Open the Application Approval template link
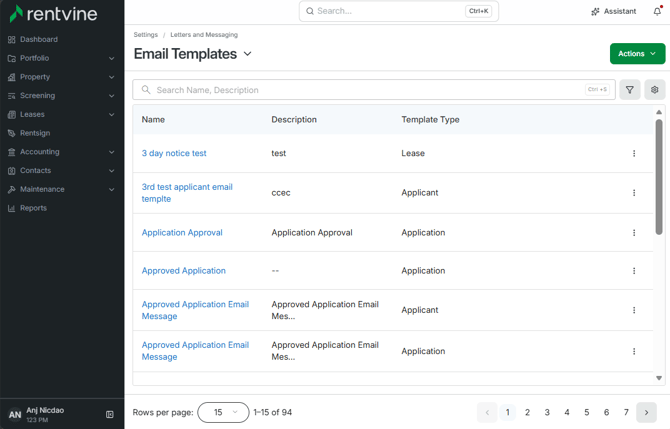This screenshot has height=429, width=670. (x=182, y=232)
